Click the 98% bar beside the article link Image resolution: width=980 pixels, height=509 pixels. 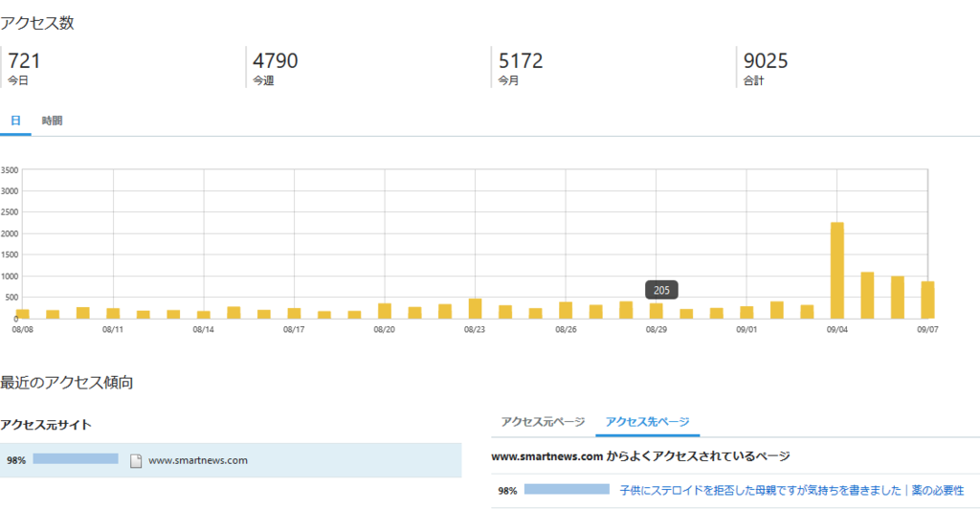567,489
